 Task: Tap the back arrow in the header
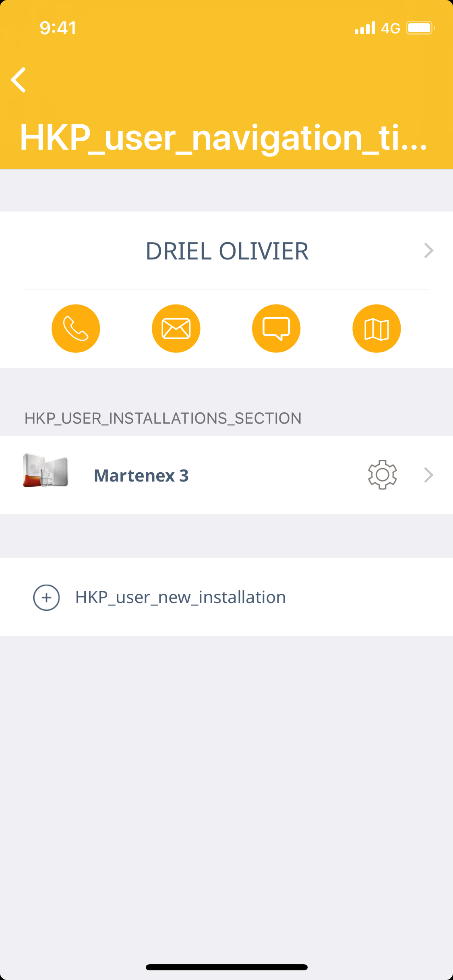click(x=19, y=80)
